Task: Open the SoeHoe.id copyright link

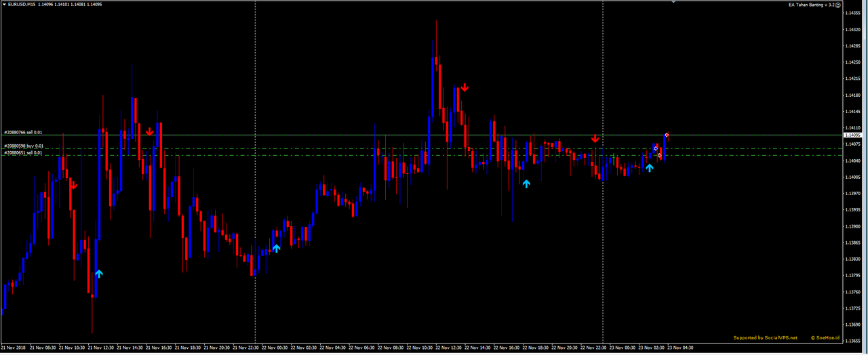Action: click(x=825, y=337)
